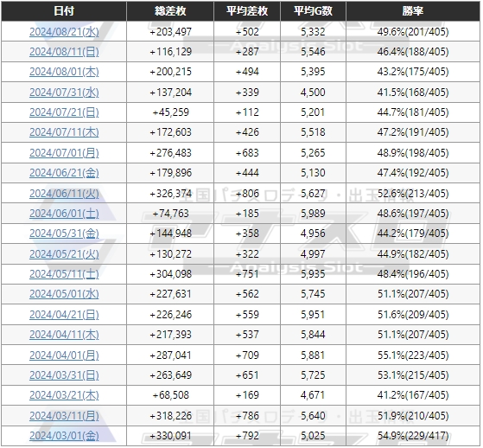
Task: Open the 2024/05/21(火) date link
Action: point(64,254)
